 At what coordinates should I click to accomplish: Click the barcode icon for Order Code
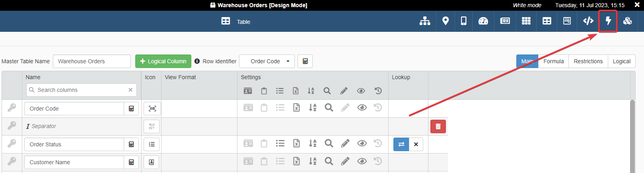(152, 109)
